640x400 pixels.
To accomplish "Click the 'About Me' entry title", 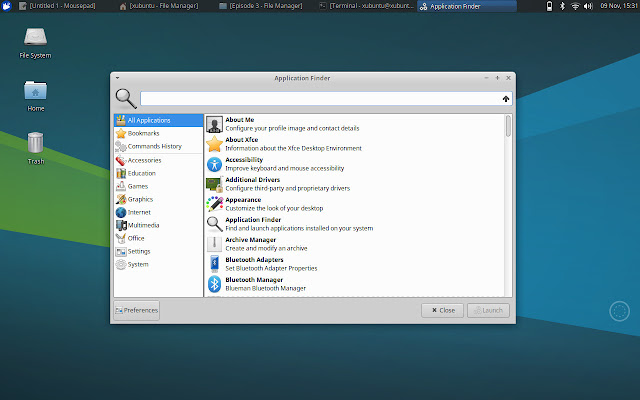I will (240, 120).
